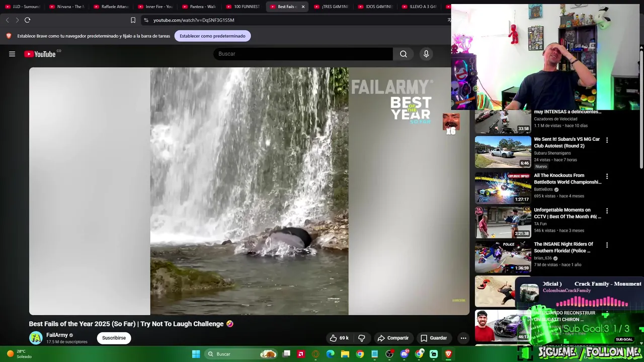Open options menu for Unforgettable Moments CCTV video

(x=607, y=211)
